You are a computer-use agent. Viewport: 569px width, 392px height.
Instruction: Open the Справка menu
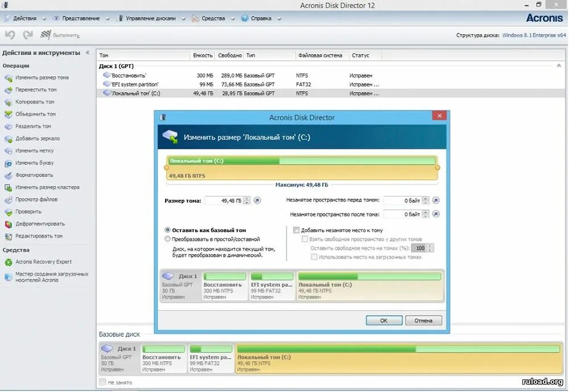tap(261, 19)
